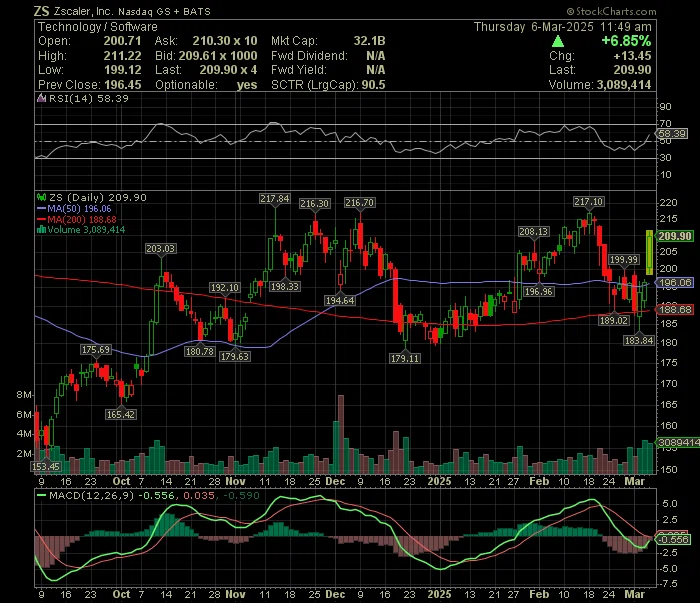The height and width of the screenshot is (603, 700).
Task: Click the Bid value 209.61 x 1000
Action: tap(218, 56)
